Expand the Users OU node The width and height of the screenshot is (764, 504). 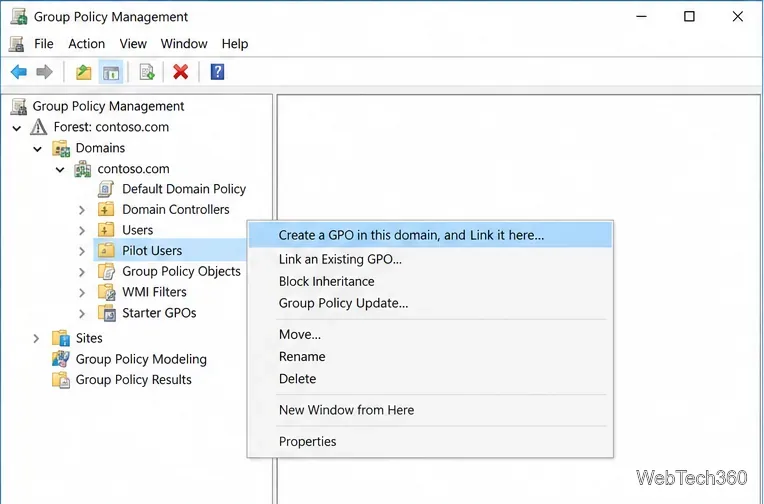[x=82, y=231]
